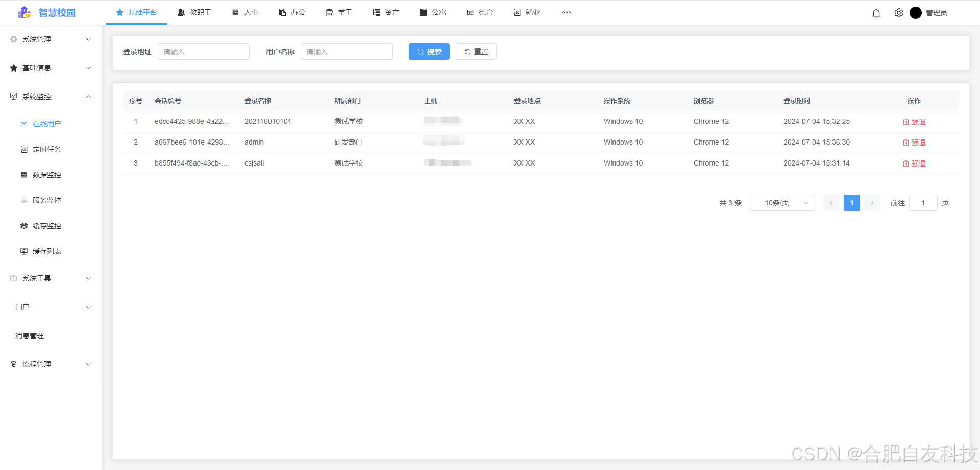The width and height of the screenshot is (980, 470).
Task: Open the settings gear icon
Action: click(899, 13)
